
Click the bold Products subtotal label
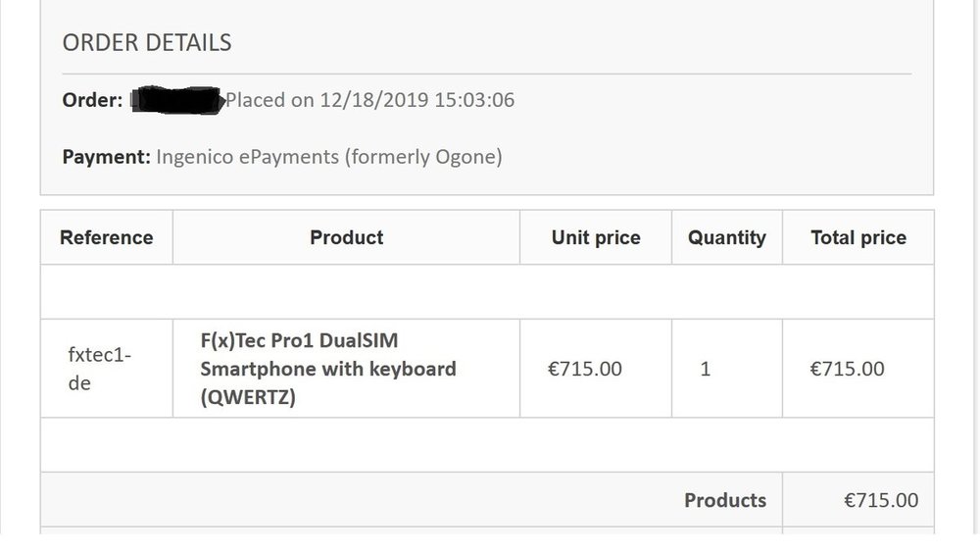point(725,500)
